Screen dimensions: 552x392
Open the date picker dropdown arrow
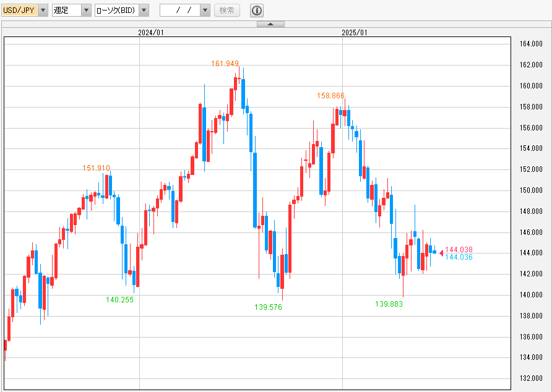point(205,11)
